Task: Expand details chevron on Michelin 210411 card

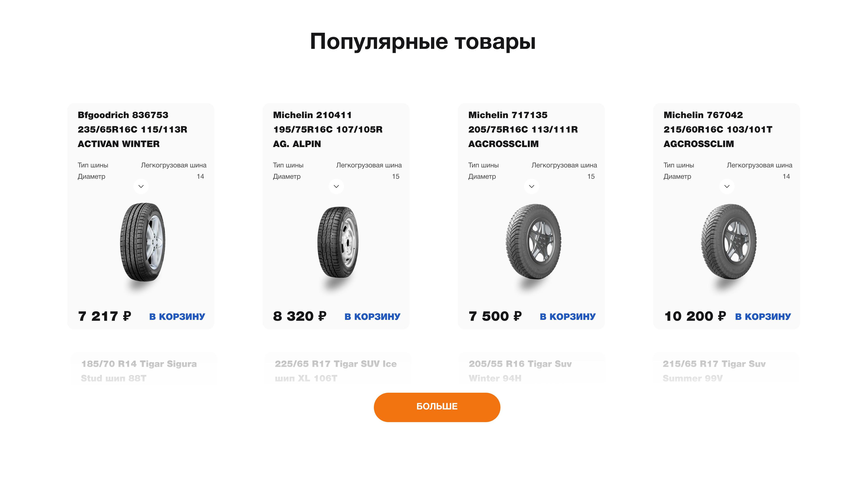Action: 336,186
